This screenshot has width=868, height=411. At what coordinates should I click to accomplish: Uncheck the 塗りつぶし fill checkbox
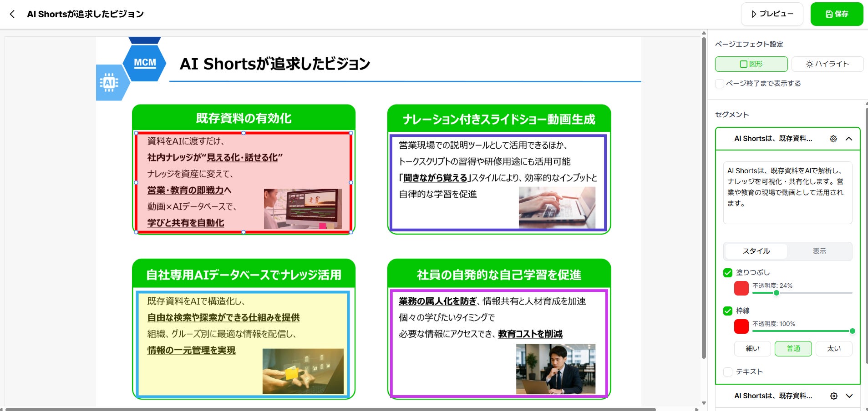pos(728,273)
